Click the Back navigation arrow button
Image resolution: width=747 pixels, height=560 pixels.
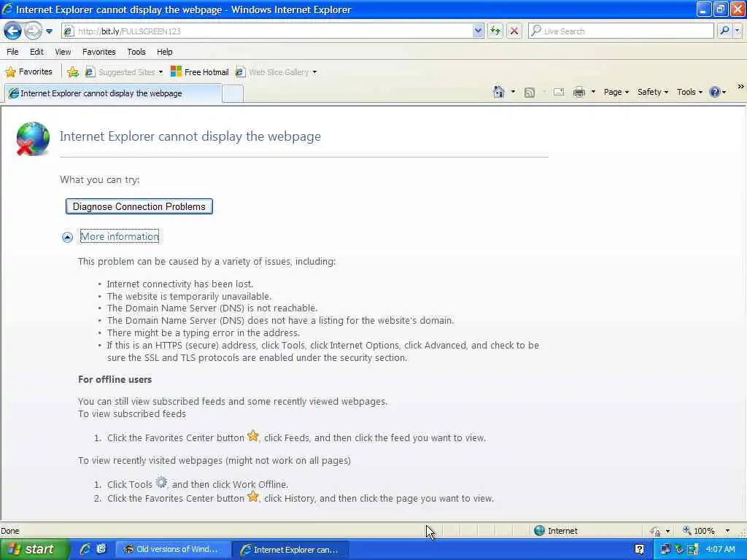point(12,31)
